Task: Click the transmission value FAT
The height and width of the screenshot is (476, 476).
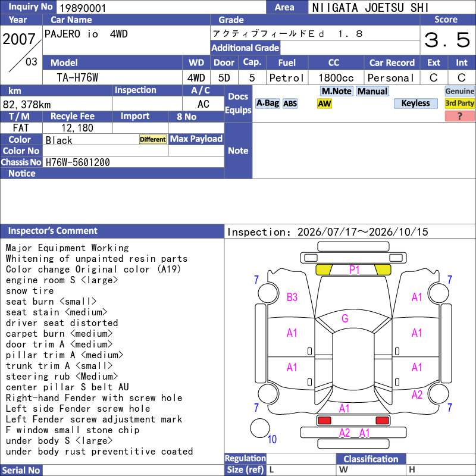Action: pyautogui.click(x=21, y=128)
